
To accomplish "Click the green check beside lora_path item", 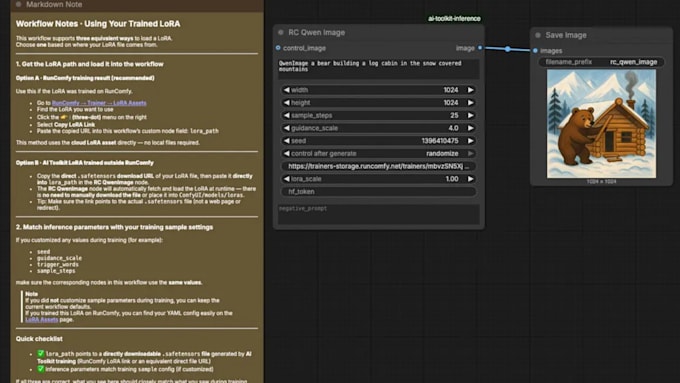I will click(41, 354).
